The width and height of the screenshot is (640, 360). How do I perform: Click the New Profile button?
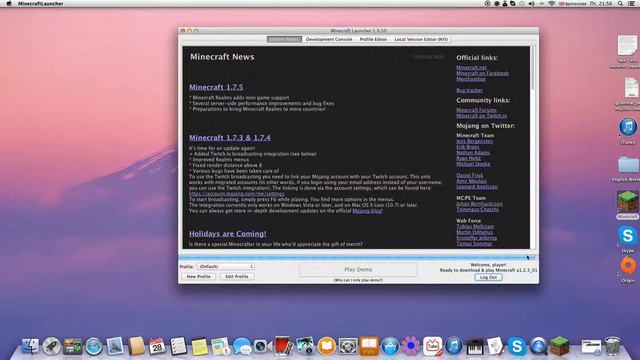pos(198,276)
